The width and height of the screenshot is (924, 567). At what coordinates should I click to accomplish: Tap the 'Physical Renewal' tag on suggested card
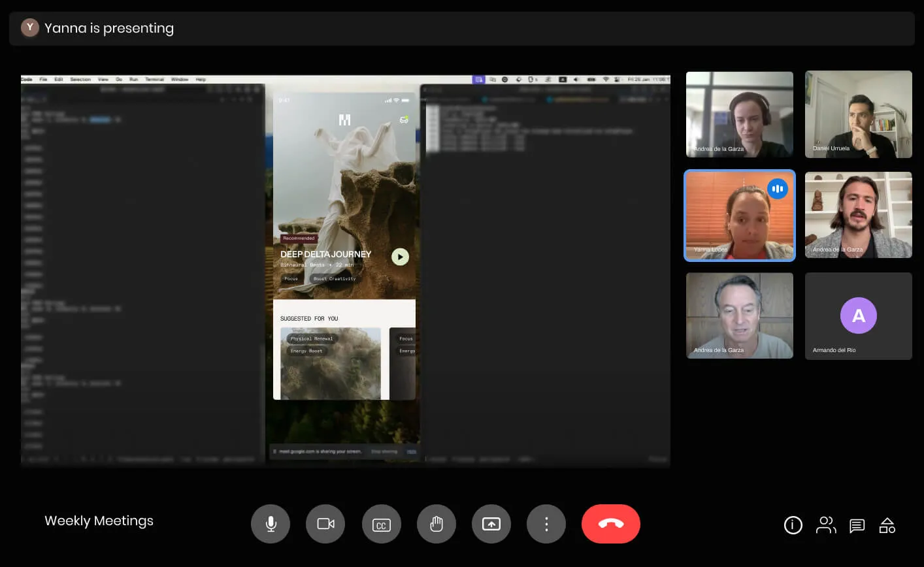pos(312,339)
